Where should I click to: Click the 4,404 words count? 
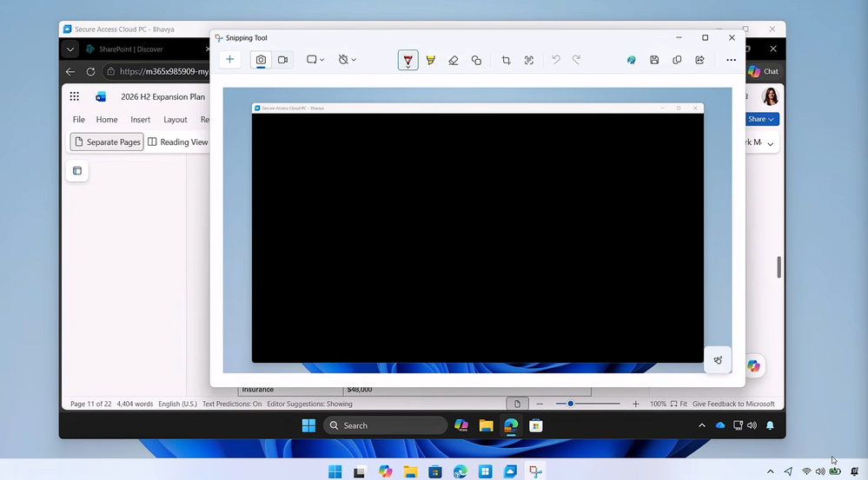click(x=135, y=404)
